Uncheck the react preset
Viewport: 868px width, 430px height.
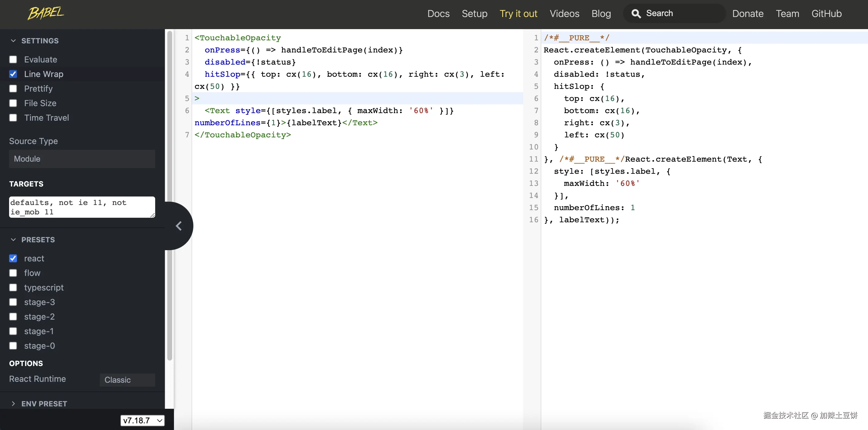point(13,259)
